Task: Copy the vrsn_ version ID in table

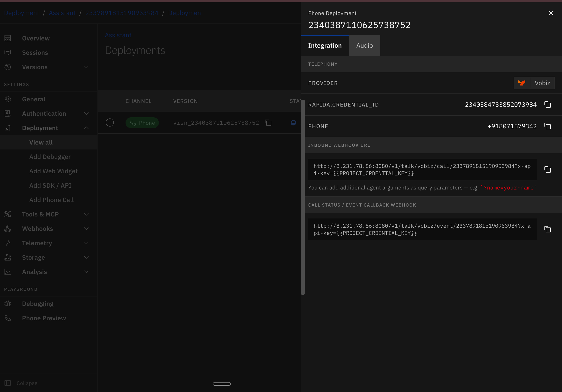Action: click(268, 123)
